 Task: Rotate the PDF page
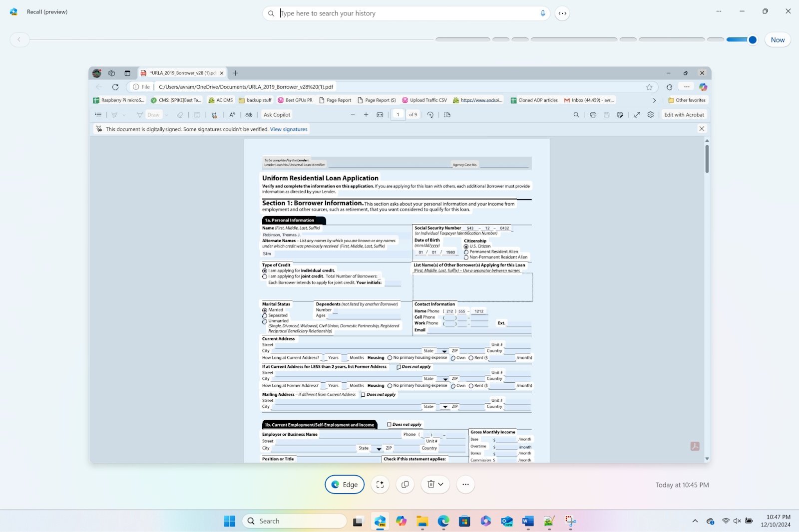coord(430,115)
